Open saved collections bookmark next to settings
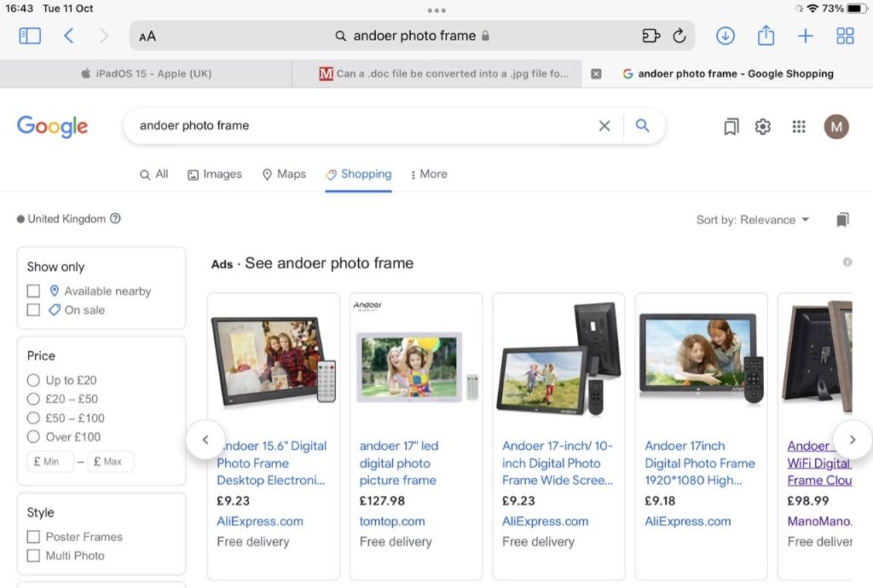 point(731,127)
